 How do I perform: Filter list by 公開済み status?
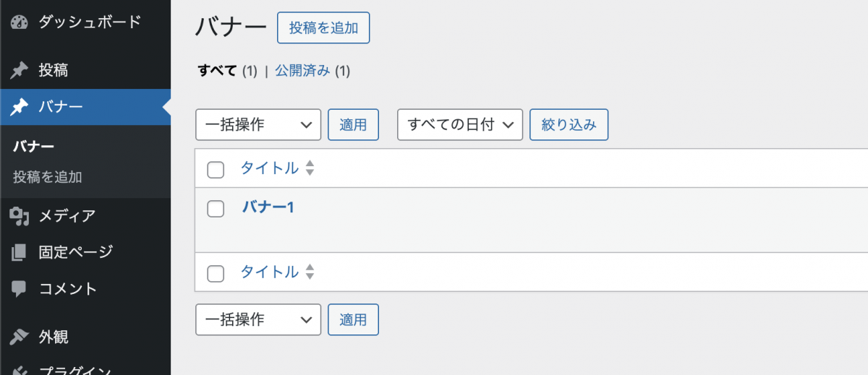click(x=302, y=71)
